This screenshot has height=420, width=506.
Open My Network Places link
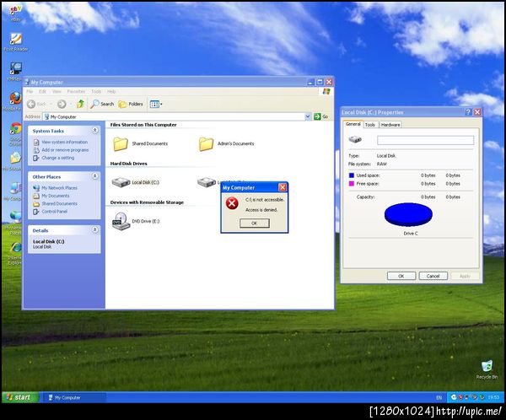(59, 188)
